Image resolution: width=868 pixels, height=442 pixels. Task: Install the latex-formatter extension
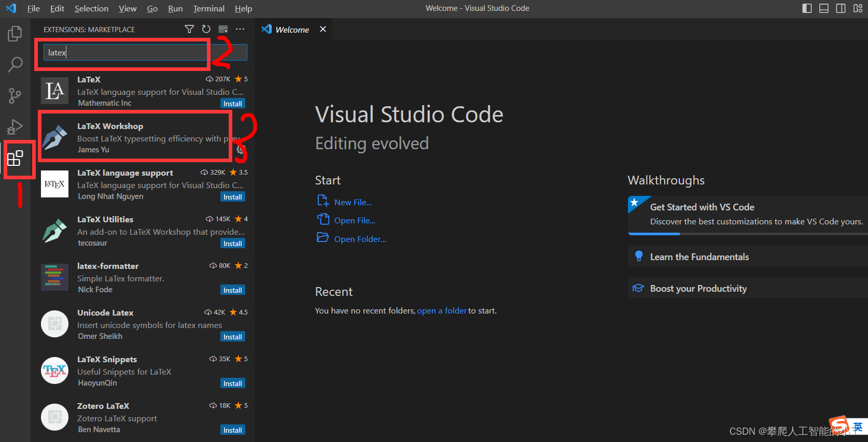(x=233, y=290)
